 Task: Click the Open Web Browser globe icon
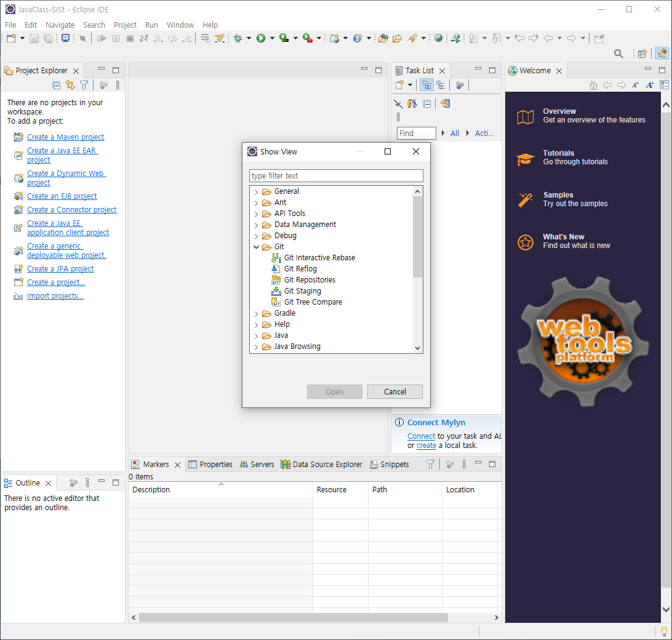pyautogui.click(x=438, y=38)
